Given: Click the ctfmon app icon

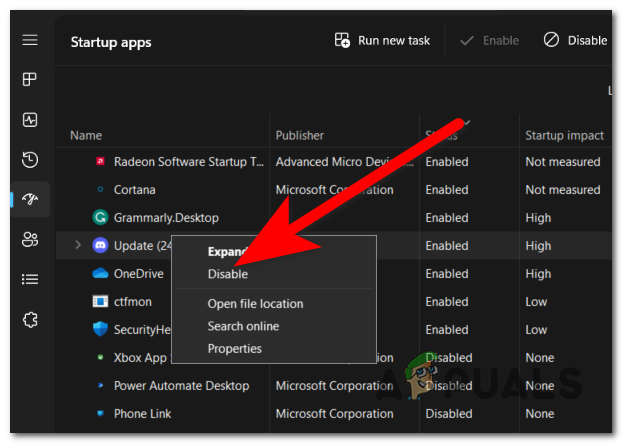Looking at the screenshot, I should (x=100, y=301).
